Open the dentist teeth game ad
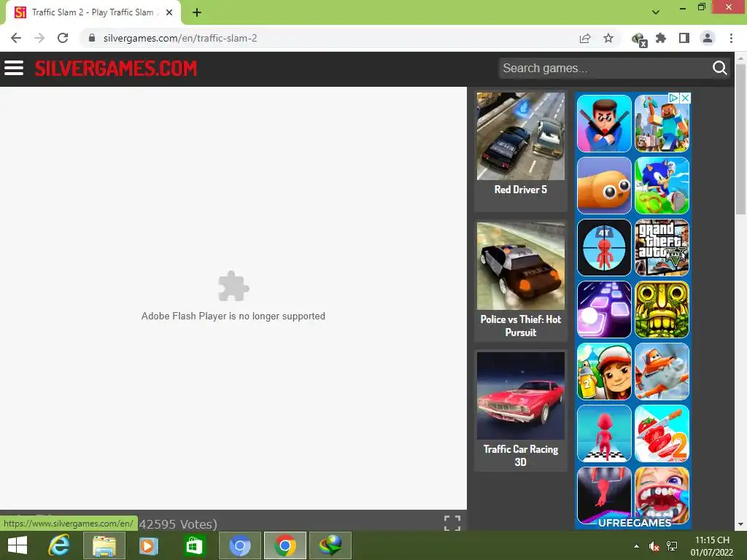747x560 pixels. pyautogui.click(x=662, y=495)
